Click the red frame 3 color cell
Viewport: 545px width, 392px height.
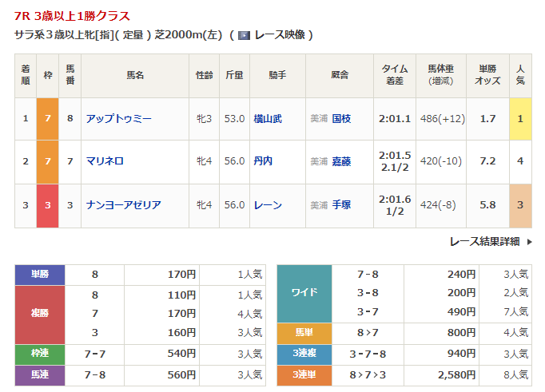[48, 205]
